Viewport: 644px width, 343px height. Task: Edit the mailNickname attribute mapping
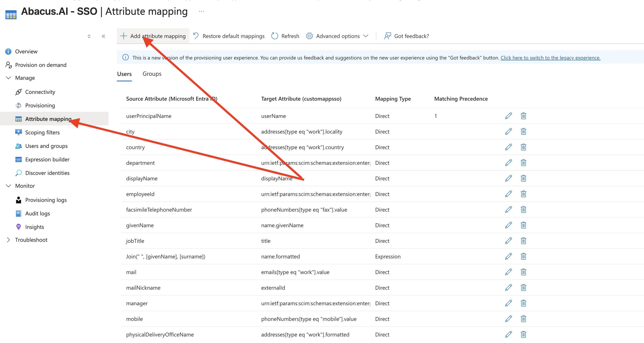(x=508, y=288)
